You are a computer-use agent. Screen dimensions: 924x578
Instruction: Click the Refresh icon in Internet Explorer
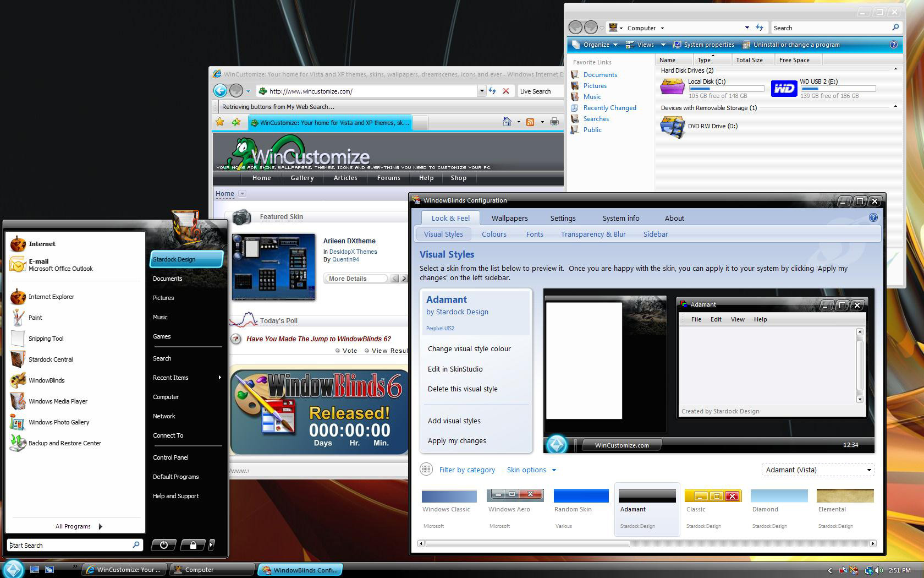492,91
